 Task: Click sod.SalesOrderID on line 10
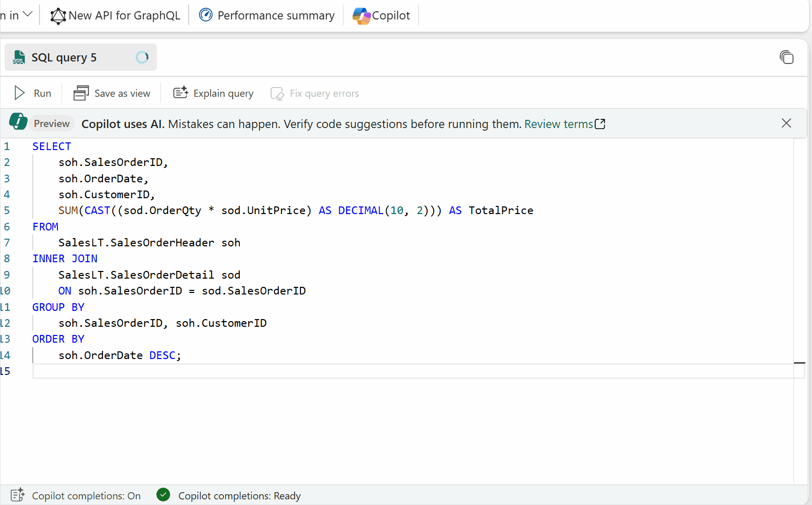coord(254,291)
